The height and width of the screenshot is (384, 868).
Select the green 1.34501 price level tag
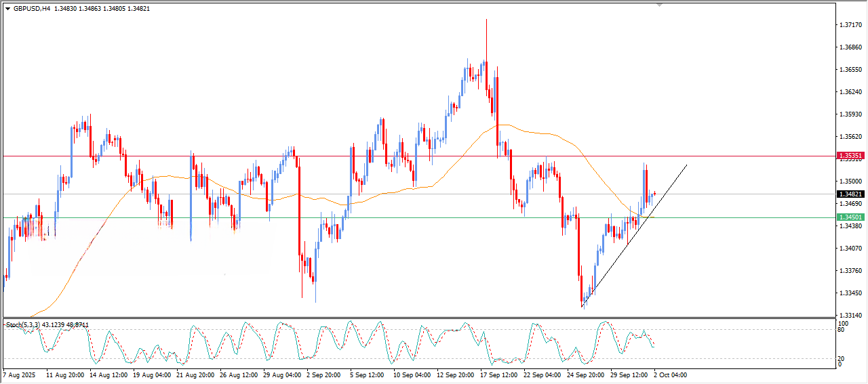pos(851,217)
